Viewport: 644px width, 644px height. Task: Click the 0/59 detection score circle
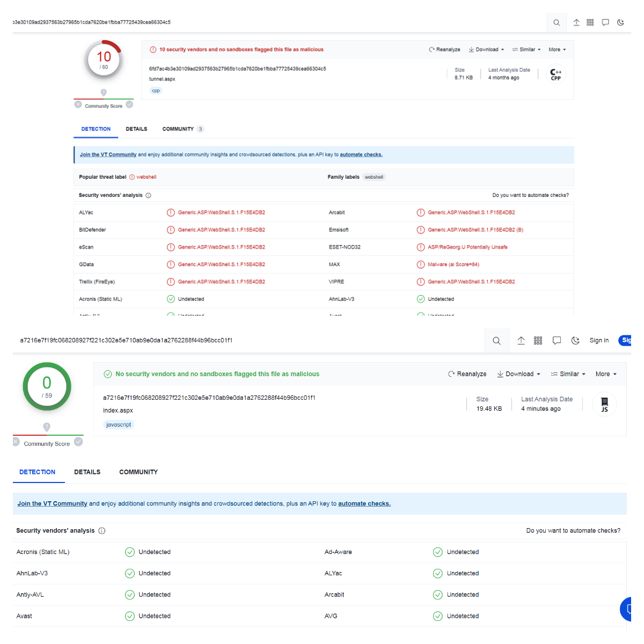click(47, 386)
